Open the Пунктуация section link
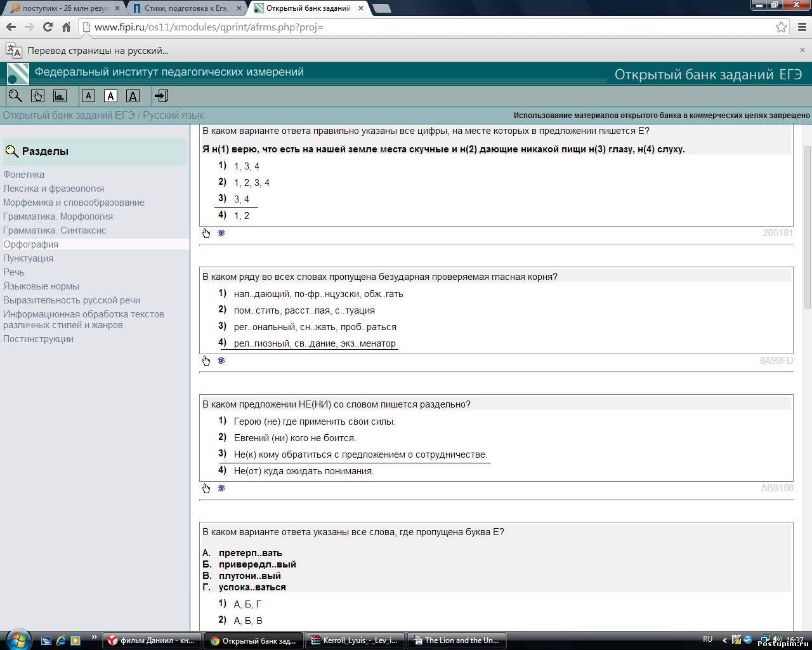 (x=28, y=258)
